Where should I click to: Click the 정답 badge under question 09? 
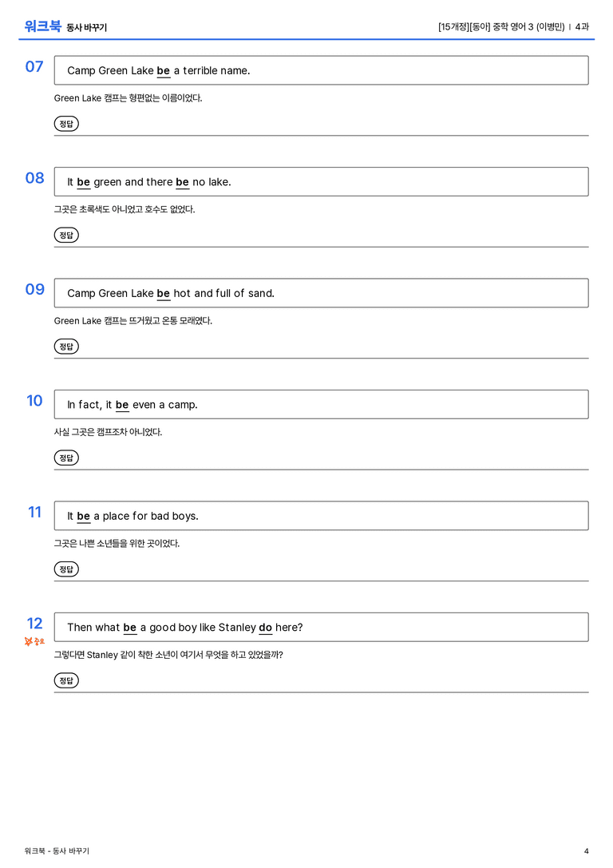point(66,347)
